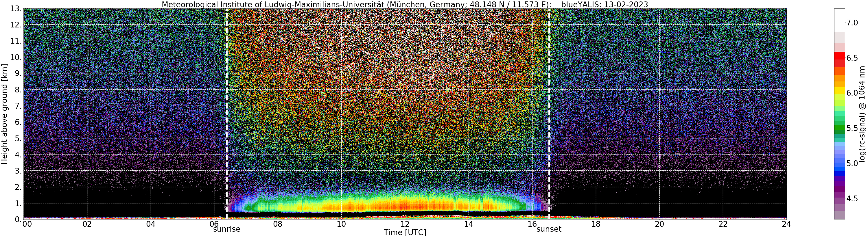Click the time axis tick label 20
Viewport: 868px width, 238px height.
click(659, 224)
